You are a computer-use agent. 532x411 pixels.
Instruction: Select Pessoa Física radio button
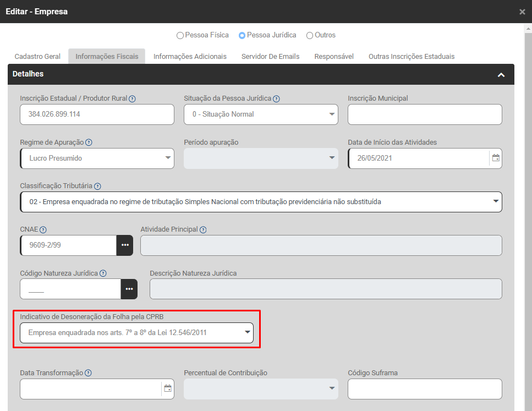pos(180,35)
